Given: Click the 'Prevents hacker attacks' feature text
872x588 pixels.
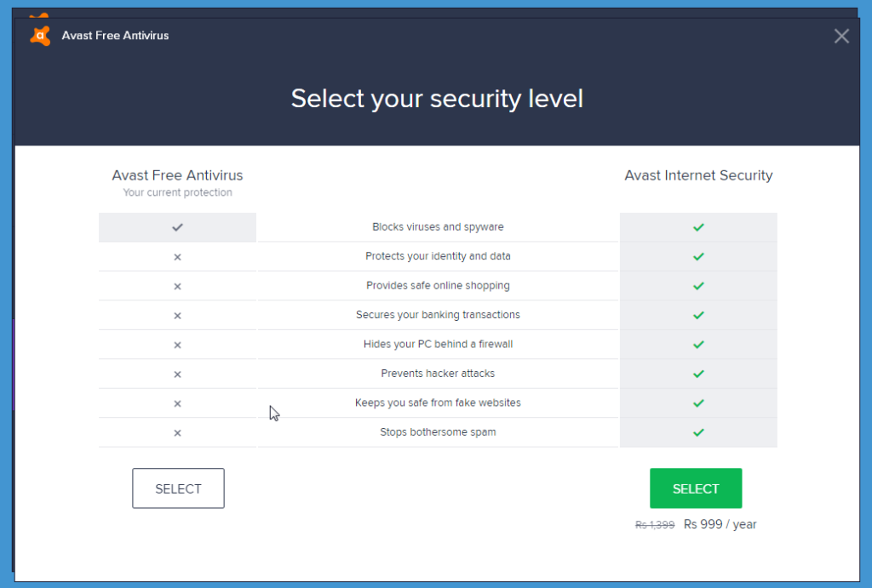Looking at the screenshot, I should (438, 374).
